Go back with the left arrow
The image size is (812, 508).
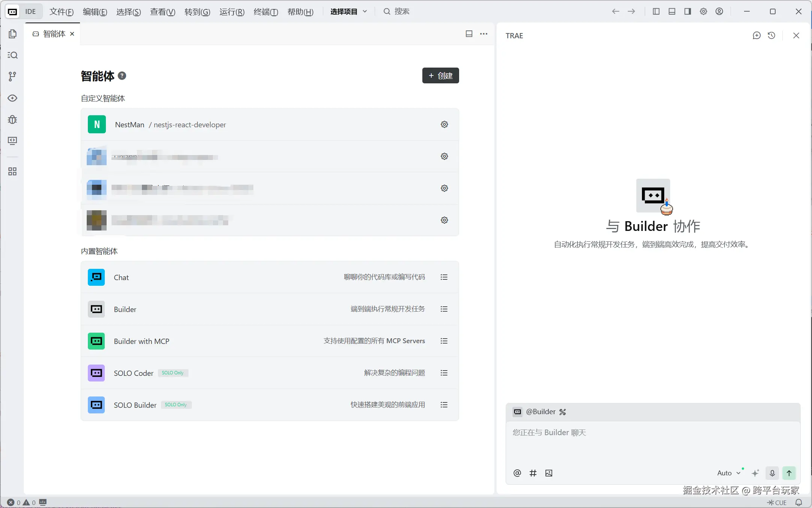[616, 11]
